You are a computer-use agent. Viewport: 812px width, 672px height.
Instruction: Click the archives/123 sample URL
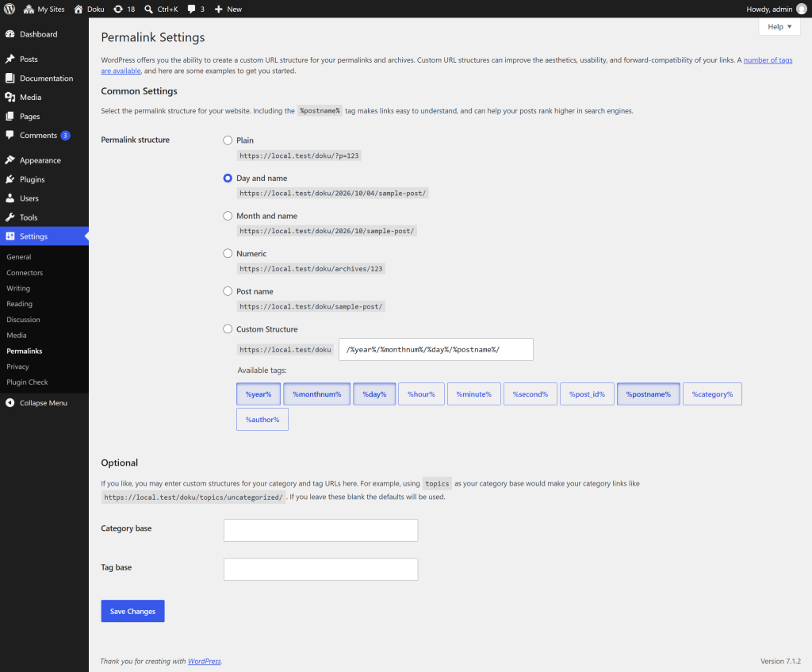311,269
